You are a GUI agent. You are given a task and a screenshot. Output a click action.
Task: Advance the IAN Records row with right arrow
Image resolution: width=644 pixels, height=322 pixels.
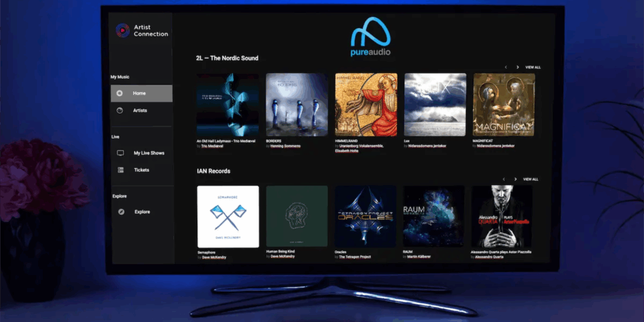tap(515, 179)
